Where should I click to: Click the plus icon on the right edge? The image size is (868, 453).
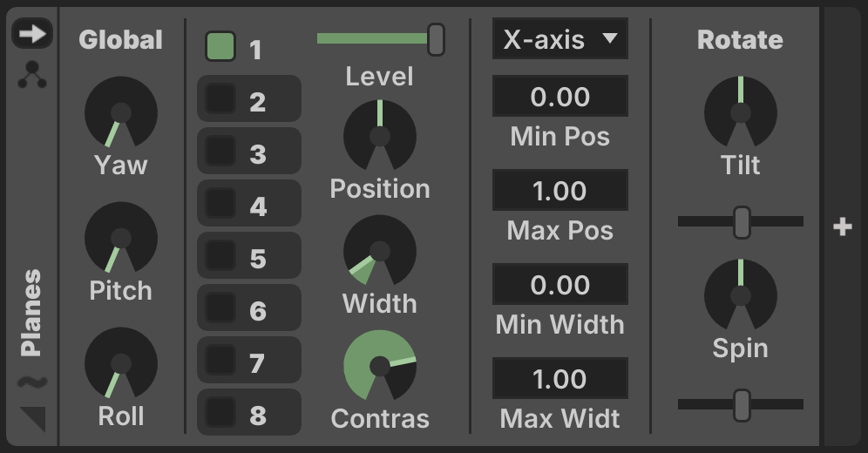pos(842,226)
